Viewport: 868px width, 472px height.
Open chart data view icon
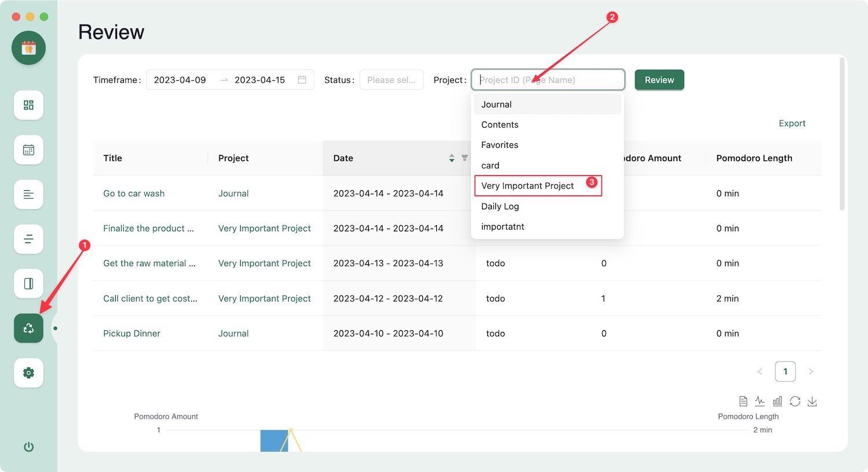point(743,401)
